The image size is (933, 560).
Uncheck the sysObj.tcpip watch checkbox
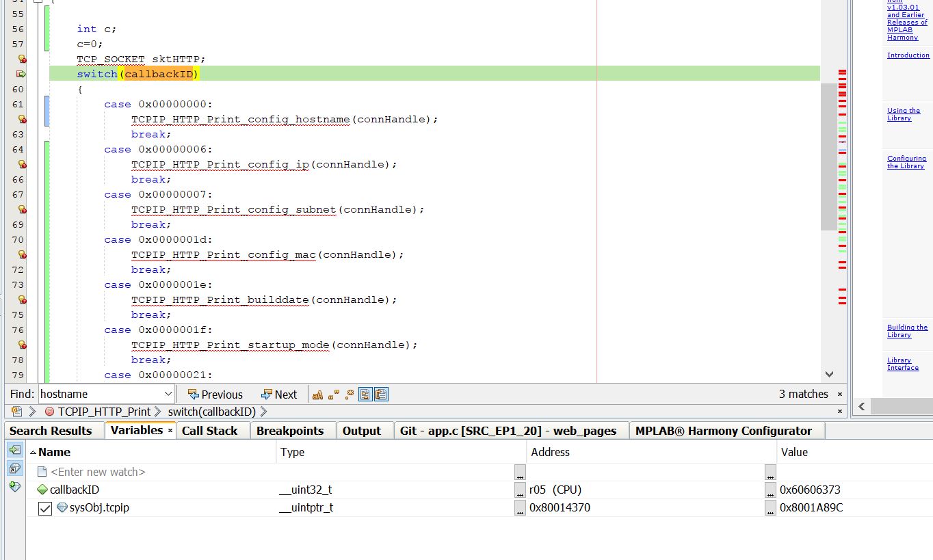click(45, 508)
